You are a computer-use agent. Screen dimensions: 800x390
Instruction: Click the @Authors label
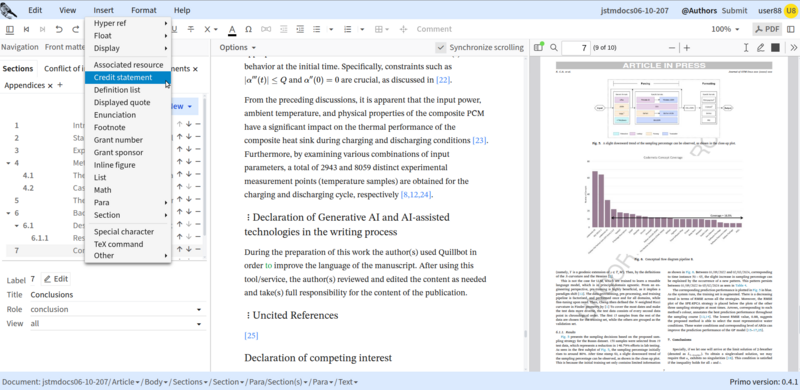tap(699, 10)
